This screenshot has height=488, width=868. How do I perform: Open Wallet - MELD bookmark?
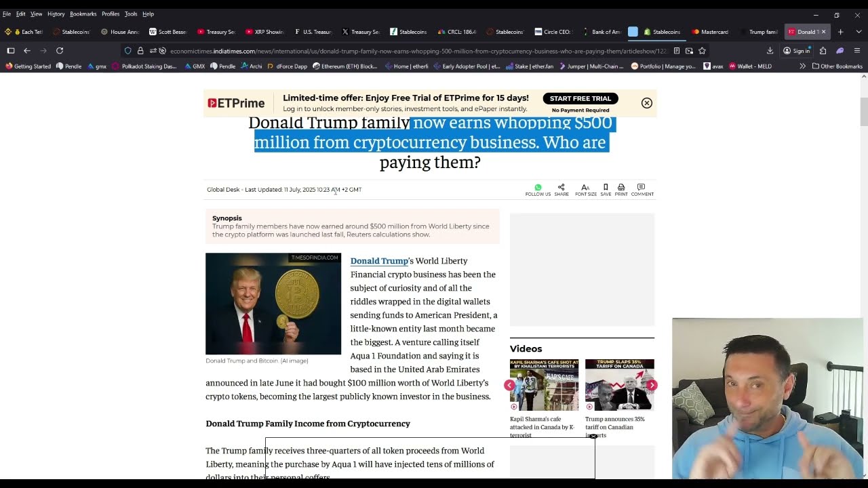click(750, 66)
